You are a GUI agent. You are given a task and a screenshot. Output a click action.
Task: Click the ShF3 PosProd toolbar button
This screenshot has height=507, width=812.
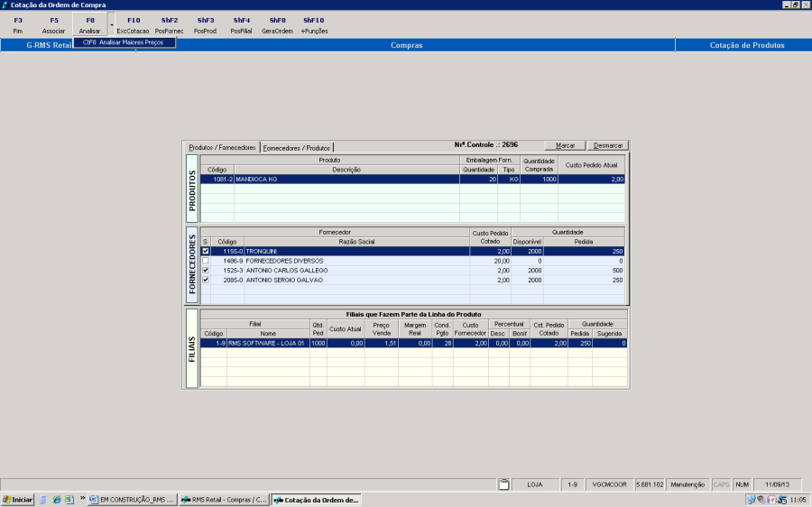click(x=206, y=24)
